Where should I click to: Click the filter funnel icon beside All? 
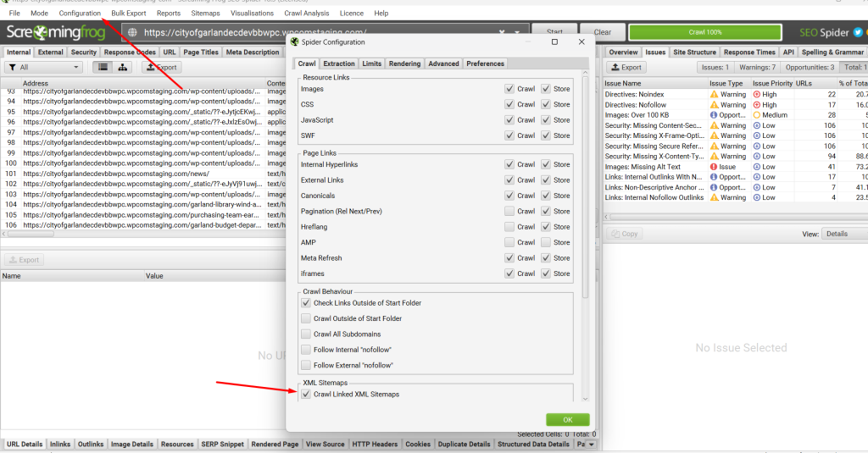coord(12,67)
